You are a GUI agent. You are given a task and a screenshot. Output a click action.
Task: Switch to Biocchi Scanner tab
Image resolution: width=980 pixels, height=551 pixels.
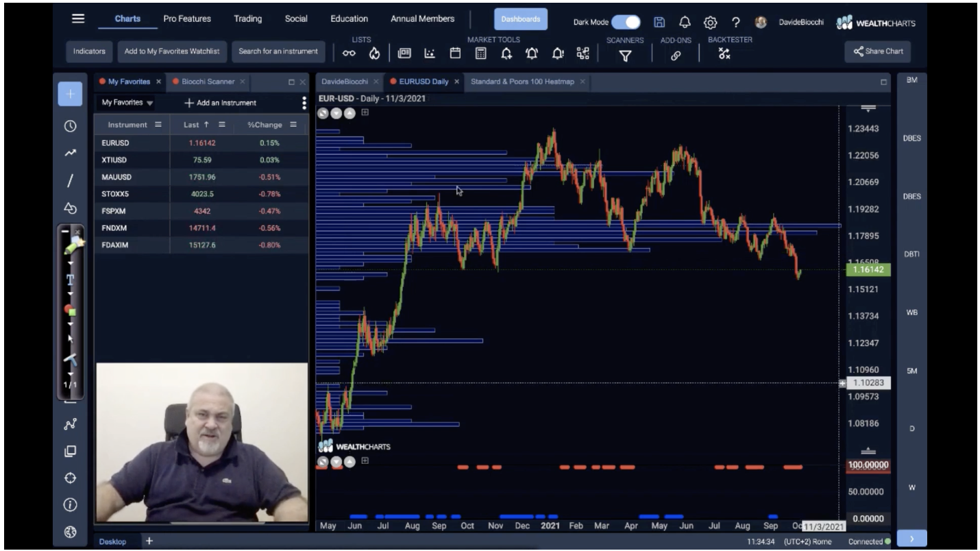click(208, 82)
